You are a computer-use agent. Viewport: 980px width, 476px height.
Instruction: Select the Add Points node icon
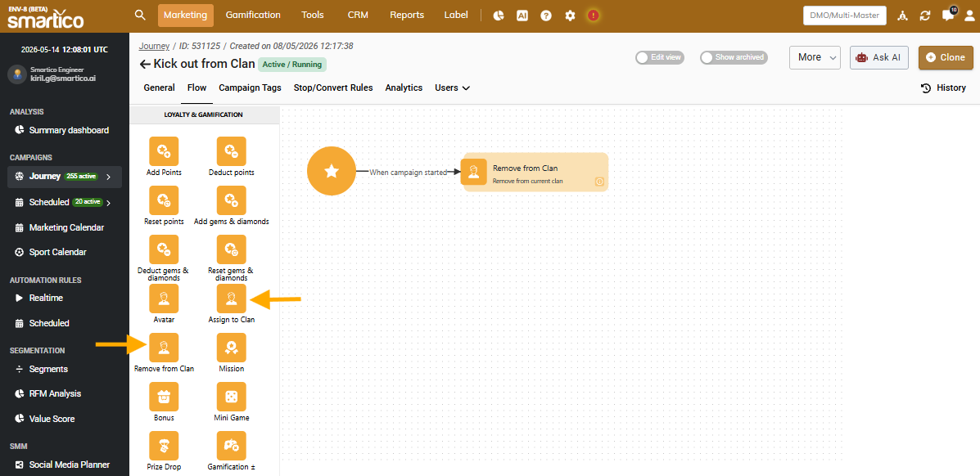click(x=164, y=151)
